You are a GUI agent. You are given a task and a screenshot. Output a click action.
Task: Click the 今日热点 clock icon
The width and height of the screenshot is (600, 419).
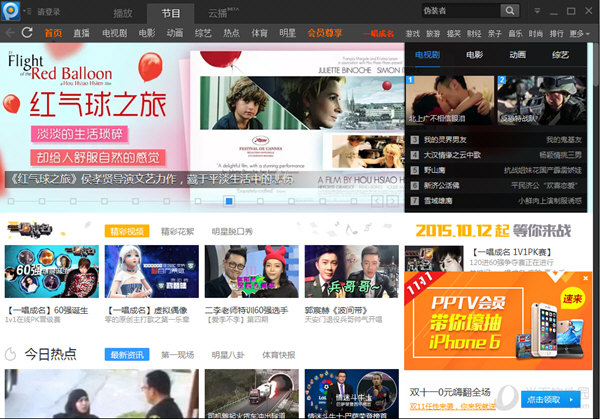tap(11, 354)
